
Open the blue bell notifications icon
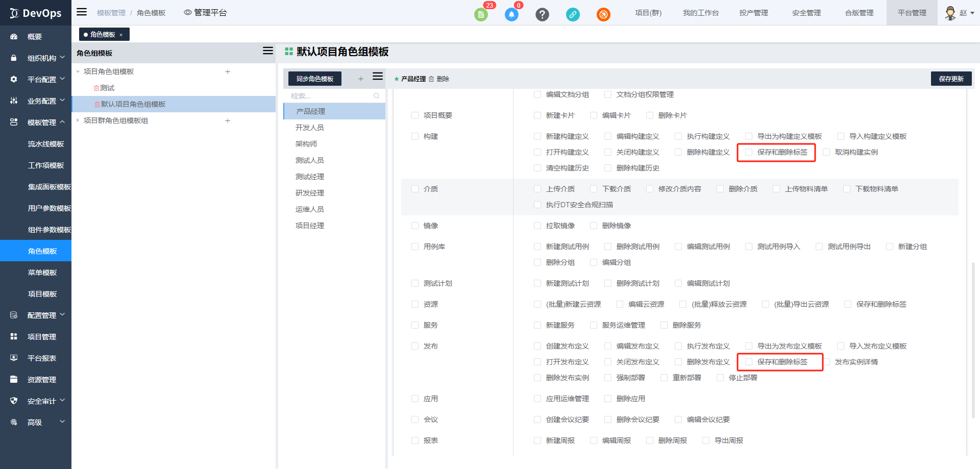click(x=511, y=14)
